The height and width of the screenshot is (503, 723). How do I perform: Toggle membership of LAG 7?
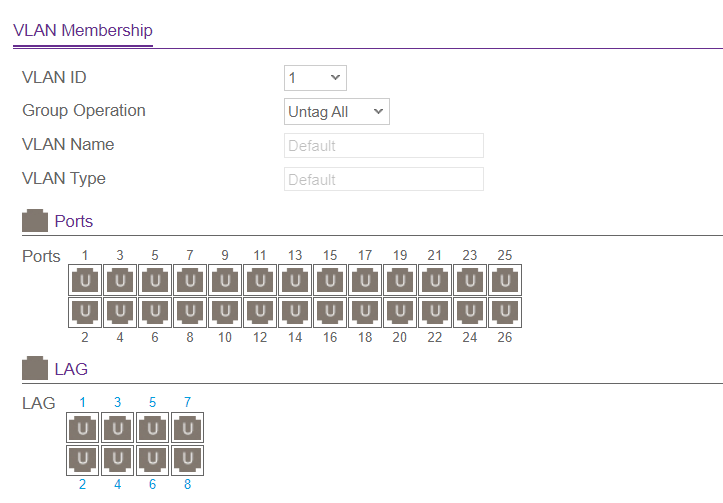(188, 428)
